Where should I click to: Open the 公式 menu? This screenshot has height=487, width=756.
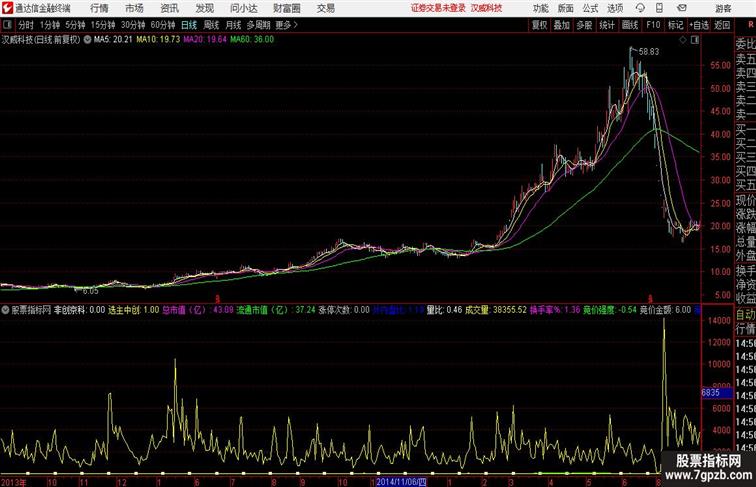click(590, 8)
